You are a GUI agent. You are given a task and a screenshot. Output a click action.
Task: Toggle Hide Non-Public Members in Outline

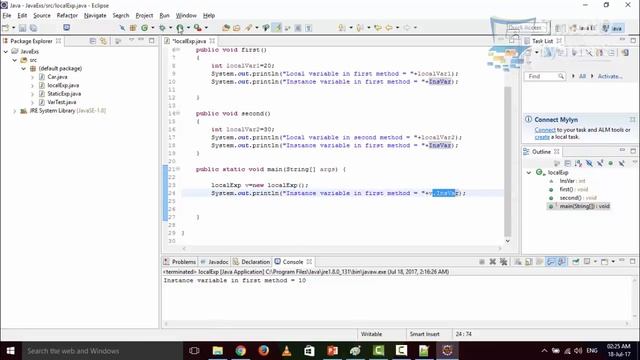pos(611,163)
